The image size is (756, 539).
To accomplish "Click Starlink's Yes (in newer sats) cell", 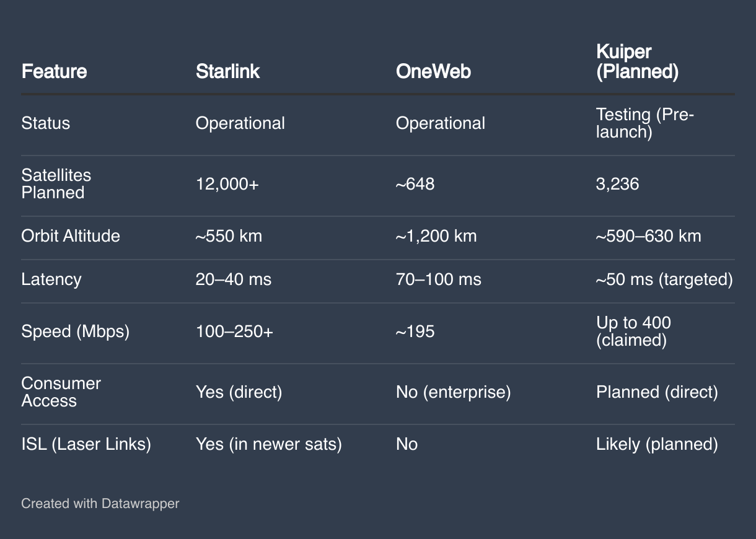I will pos(268,444).
